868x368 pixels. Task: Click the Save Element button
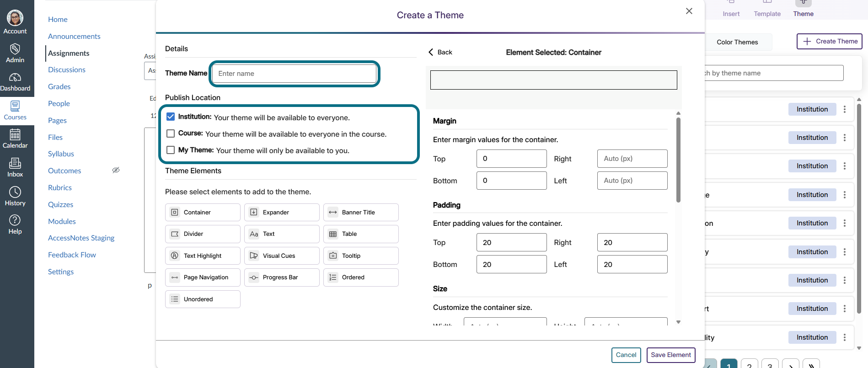point(671,355)
